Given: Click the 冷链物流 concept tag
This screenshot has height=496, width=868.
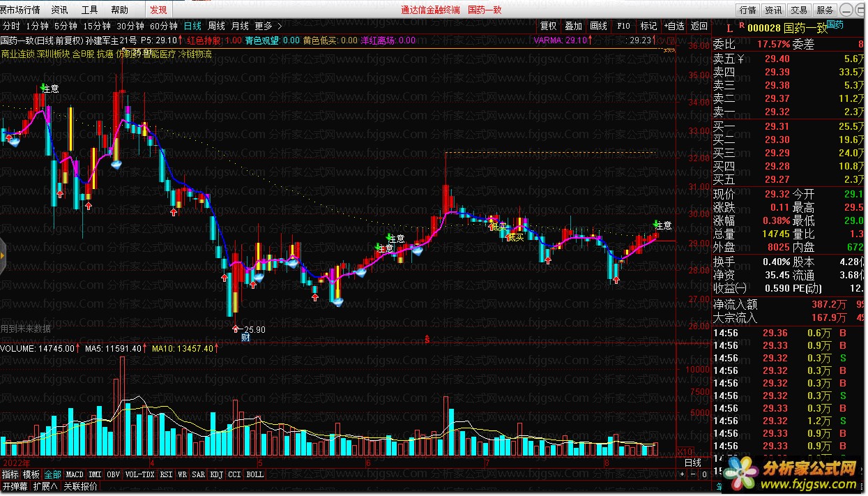Looking at the screenshot, I should click(195, 53).
